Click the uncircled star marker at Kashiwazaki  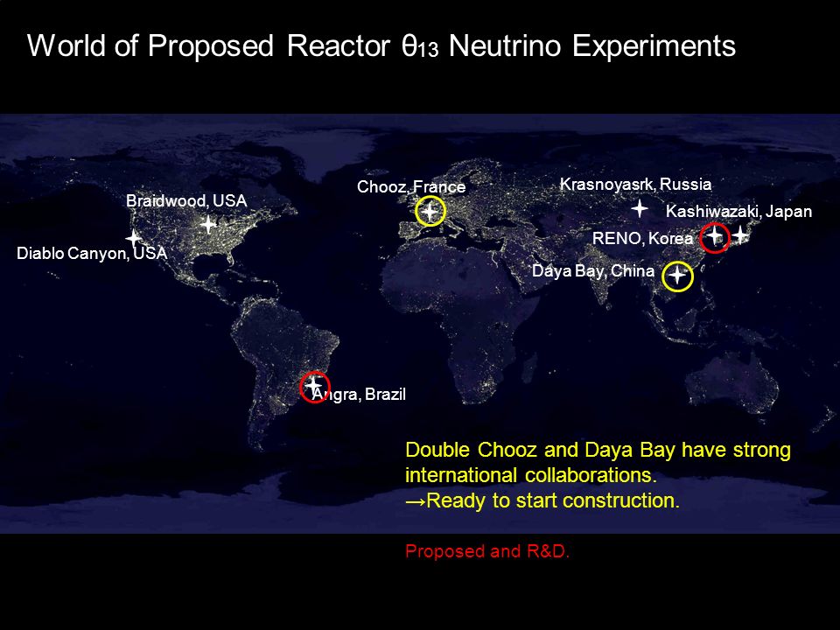(740, 234)
